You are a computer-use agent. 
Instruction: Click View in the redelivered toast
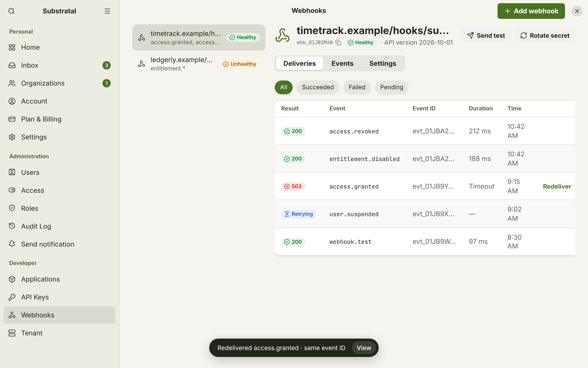(x=364, y=348)
